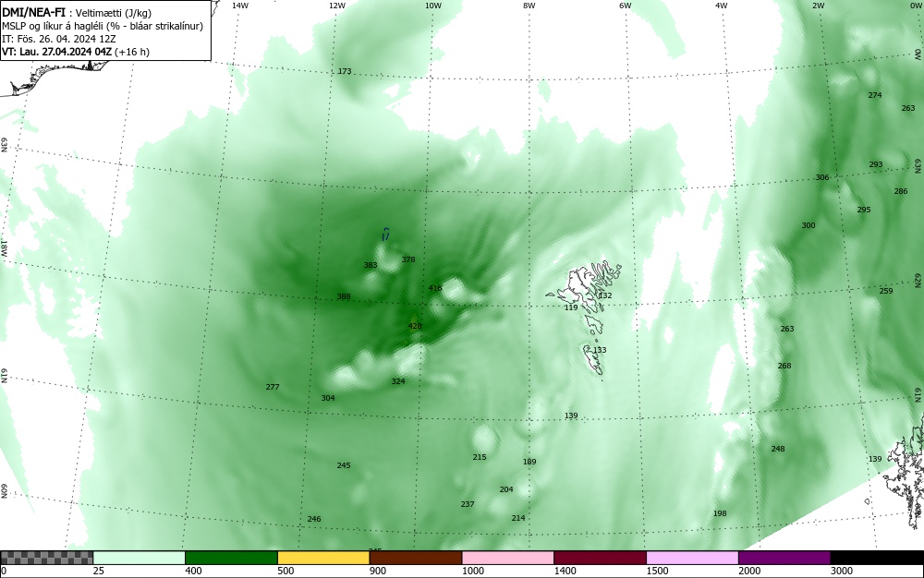
Task: Click the value '248' on the map
Action: [x=778, y=449]
